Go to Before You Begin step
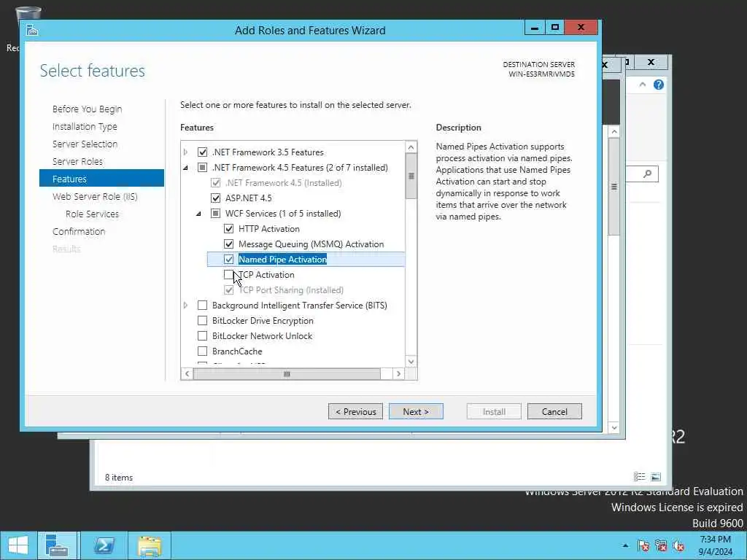The width and height of the screenshot is (747, 560). (x=88, y=109)
